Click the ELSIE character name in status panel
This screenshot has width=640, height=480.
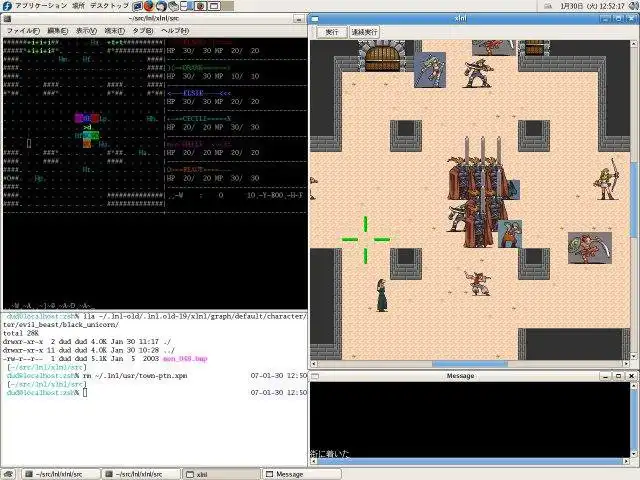[x=193, y=93]
